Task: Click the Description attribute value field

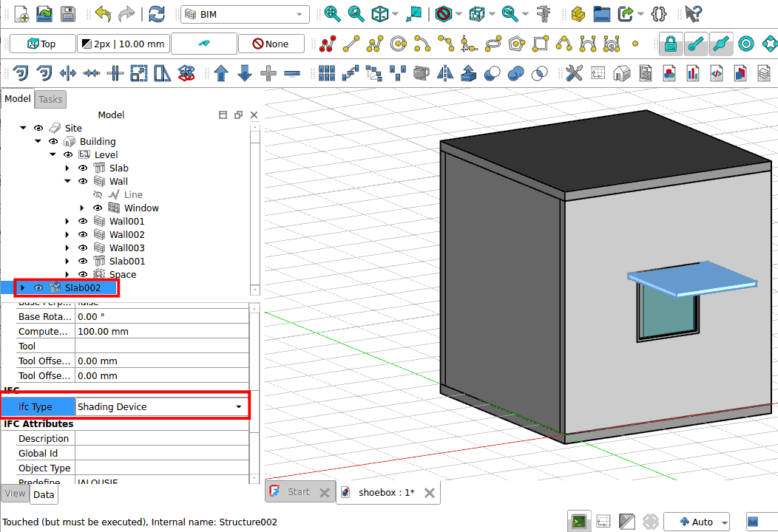Action: click(x=161, y=439)
